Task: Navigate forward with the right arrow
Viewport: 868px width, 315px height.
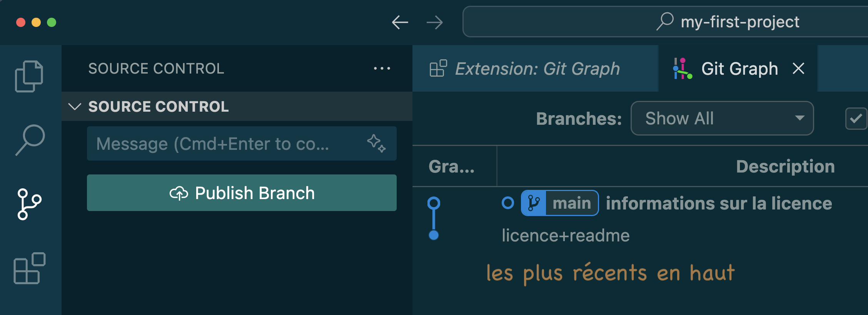Action: [x=435, y=22]
